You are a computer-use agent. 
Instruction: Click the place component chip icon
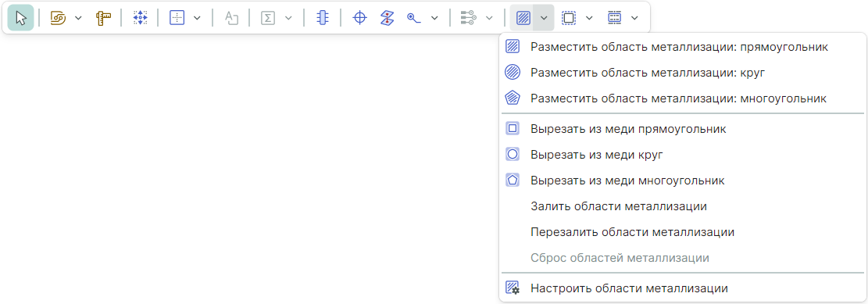tap(322, 18)
